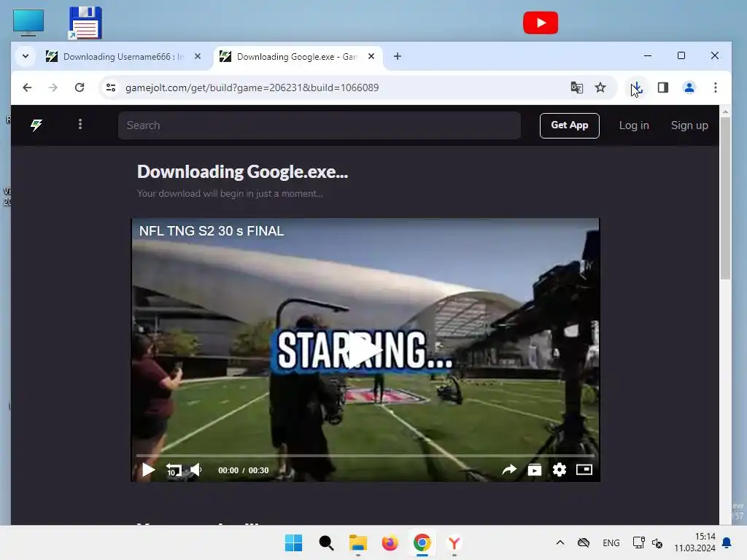Open the Windows Start menu
This screenshot has width=747, height=560.
[293, 542]
